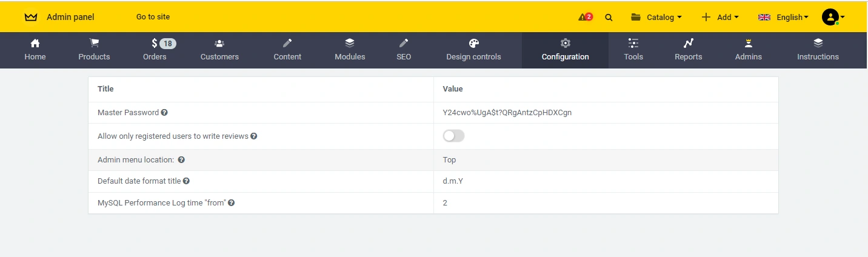Screen dimensions: 868x257
Task: Click the crown logo icon
Action: (x=31, y=17)
